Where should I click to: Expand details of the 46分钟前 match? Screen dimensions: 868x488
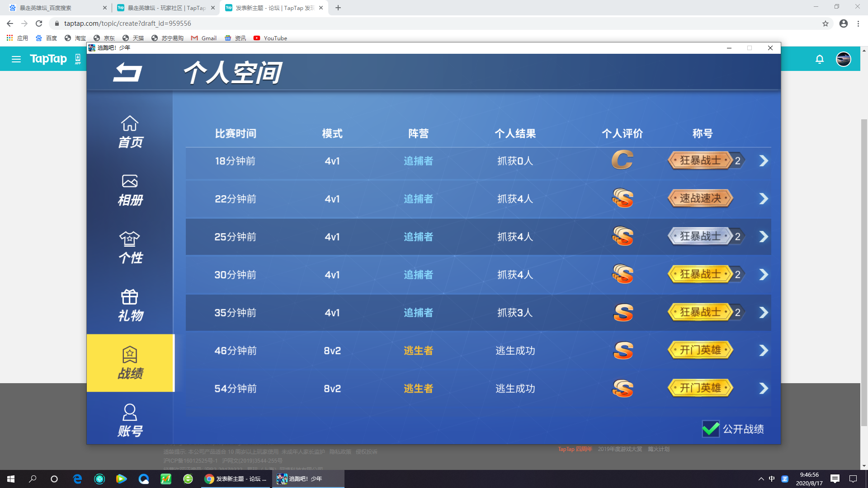pos(764,351)
